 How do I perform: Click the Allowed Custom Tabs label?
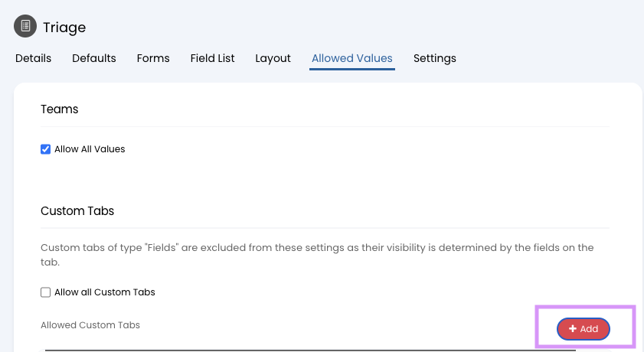(90, 325)
